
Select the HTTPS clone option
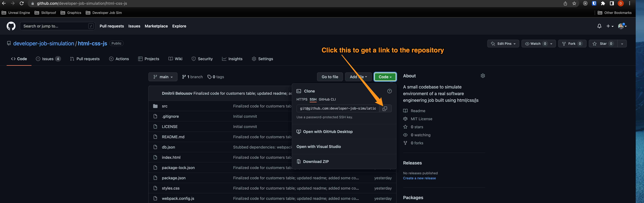(x=302, y=99)
